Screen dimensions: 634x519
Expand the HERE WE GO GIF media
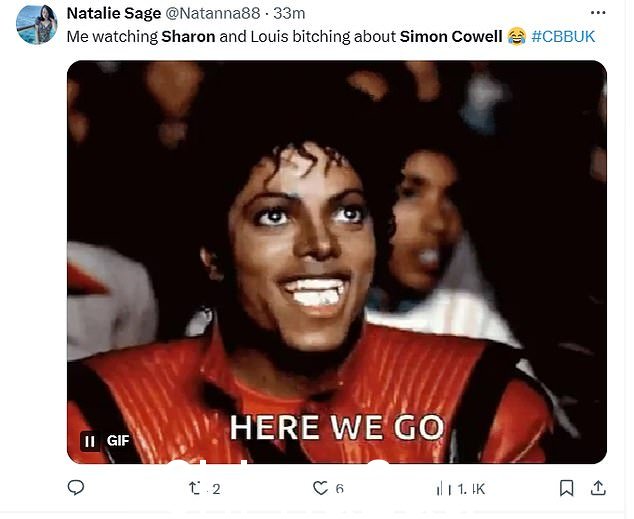pyautogui.click(x=337, y=262)
